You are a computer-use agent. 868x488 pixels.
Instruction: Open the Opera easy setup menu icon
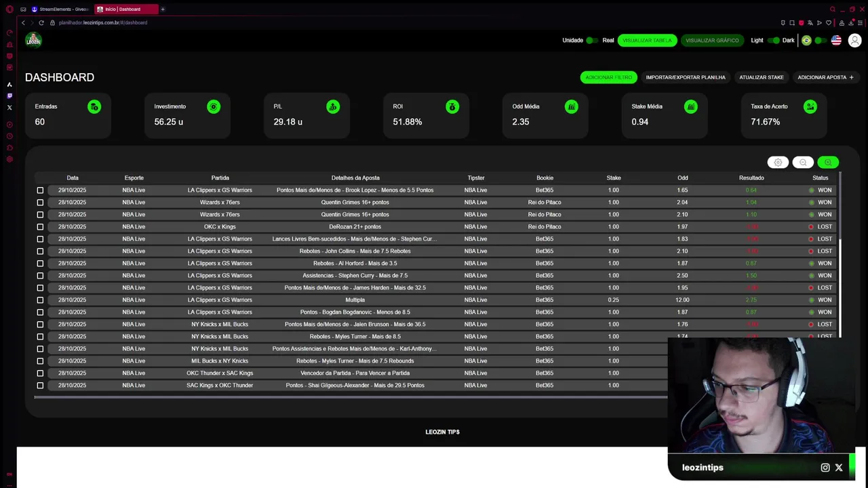[860, 22]
